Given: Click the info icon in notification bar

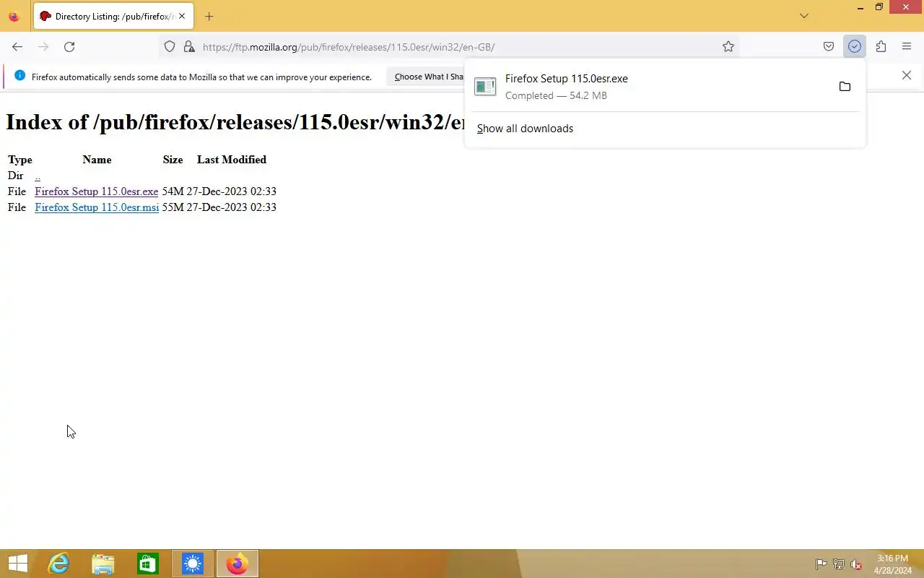Looking at the screenshot, I should (x=19, y=76).
